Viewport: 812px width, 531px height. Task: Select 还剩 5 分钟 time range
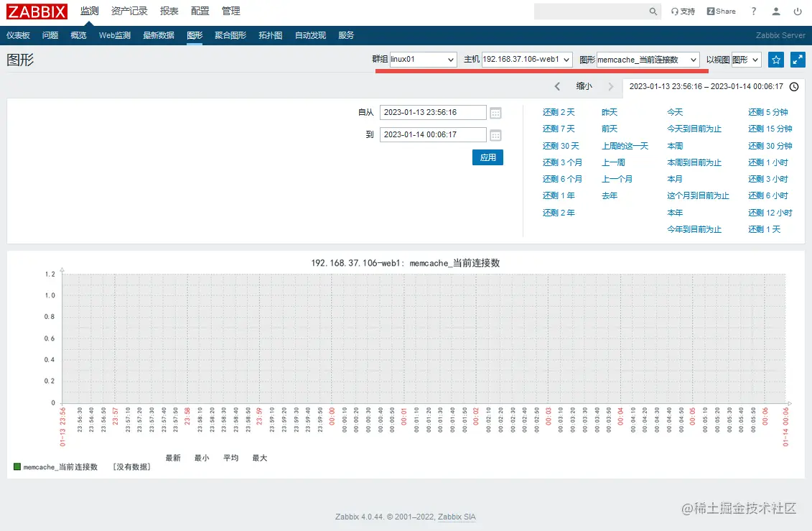(x=768, y=112)
